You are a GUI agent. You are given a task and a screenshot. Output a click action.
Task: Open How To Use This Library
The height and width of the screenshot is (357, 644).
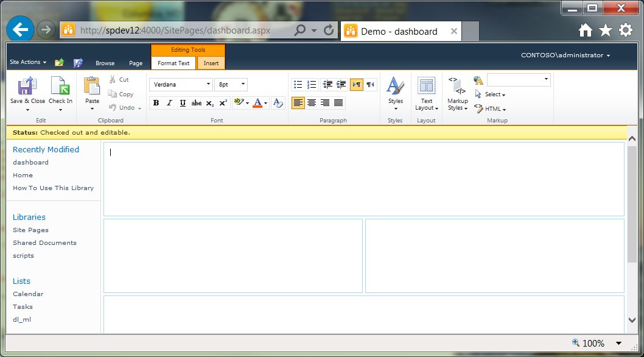[x=54, y=188]
